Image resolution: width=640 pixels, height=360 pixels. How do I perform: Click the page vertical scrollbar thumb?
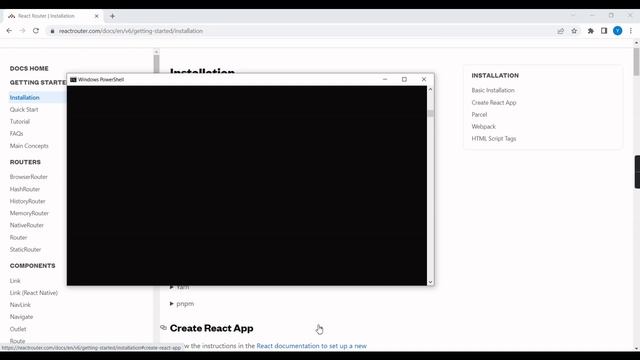pos(636,61)
